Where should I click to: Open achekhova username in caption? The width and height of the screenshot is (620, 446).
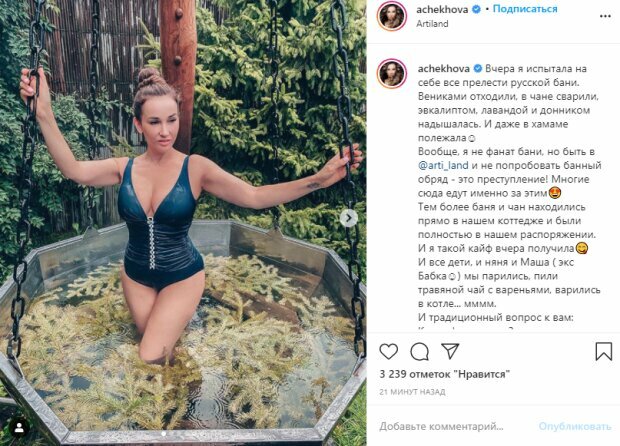444,69
